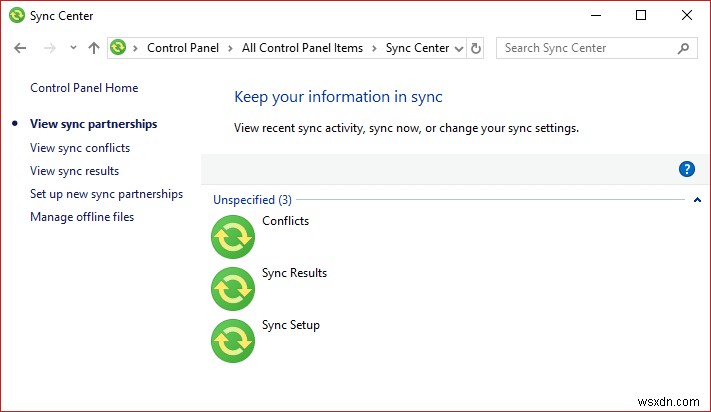Click the search magnifier icon
711x412 pixels.
[684, 48]
